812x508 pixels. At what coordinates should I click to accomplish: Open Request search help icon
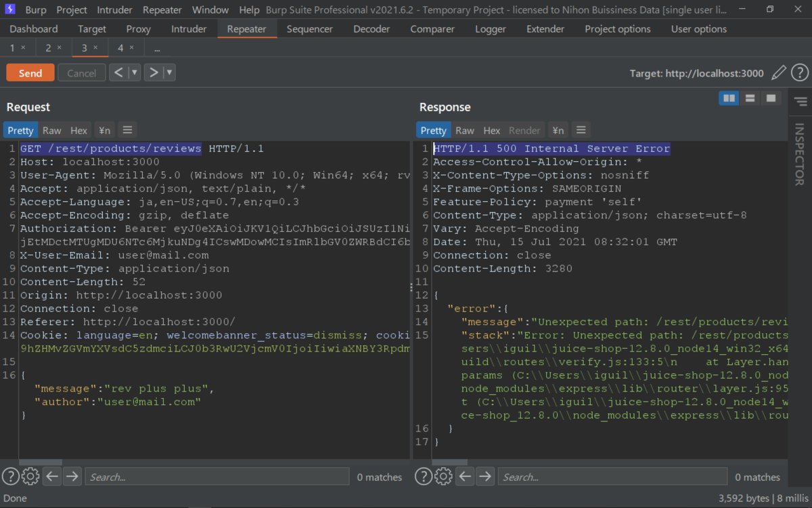click(x=10, y=476)
